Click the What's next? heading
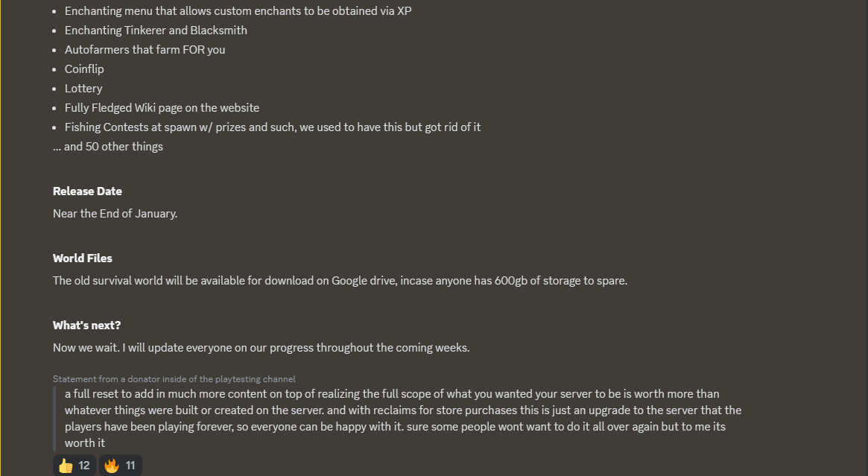 (x=87, y=325)
